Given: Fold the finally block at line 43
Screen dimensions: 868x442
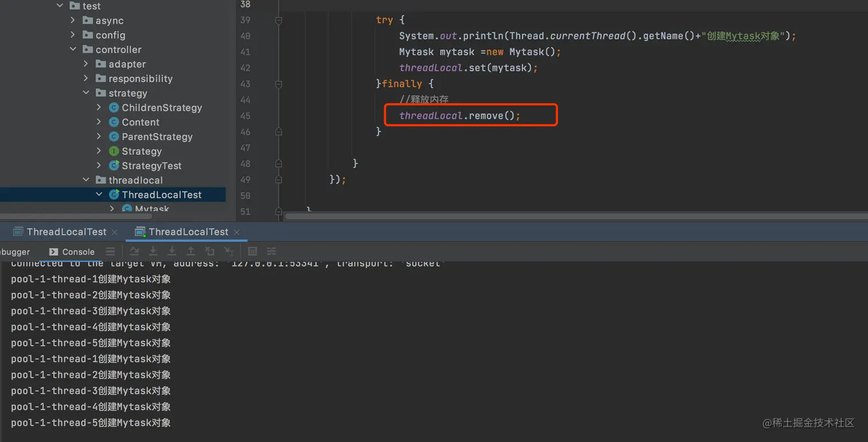Looking at the screenshot, I should (278, 84).
